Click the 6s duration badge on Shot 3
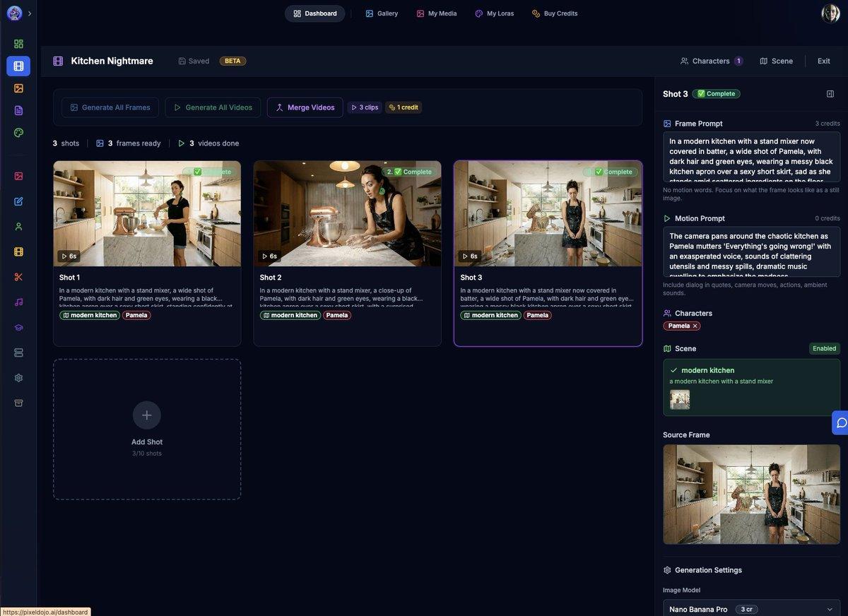Image resolution: width=848 pixels, height=616 pixels. 471,256
